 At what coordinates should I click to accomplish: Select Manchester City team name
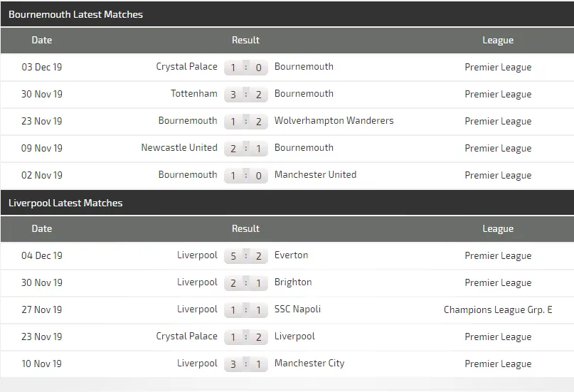309,364
